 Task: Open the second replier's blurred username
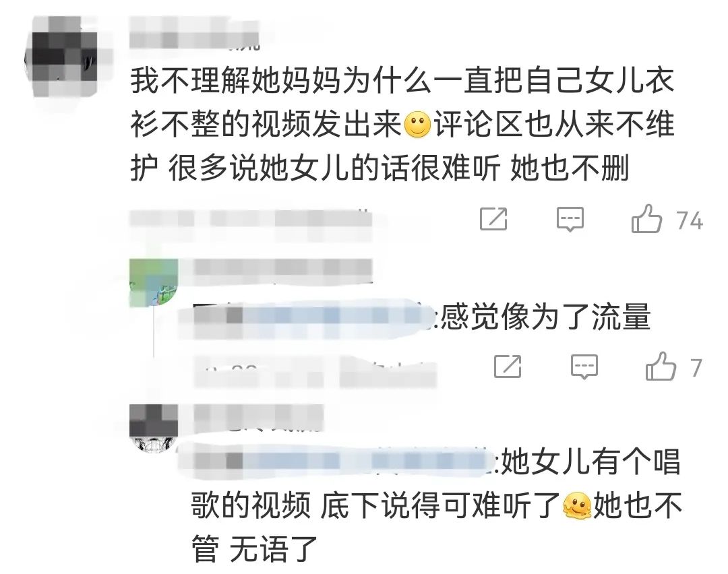pos(257,418)
